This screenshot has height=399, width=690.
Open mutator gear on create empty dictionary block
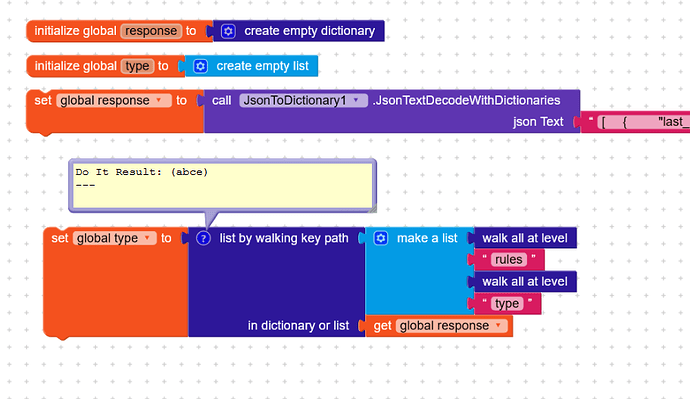click(x=228, y=31)
